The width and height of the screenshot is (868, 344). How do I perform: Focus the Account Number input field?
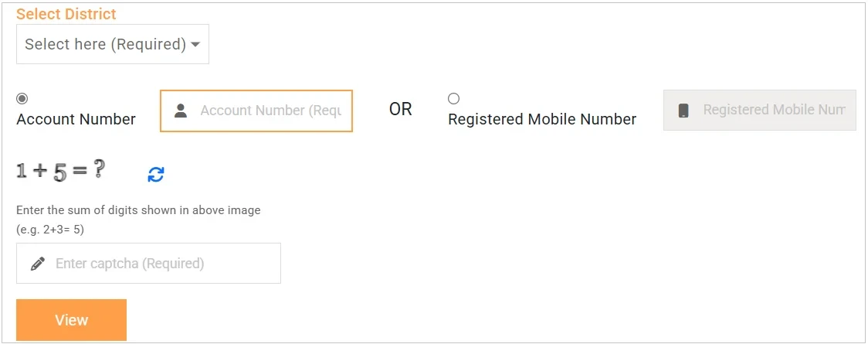pyautogui.click(x=270, y=111)
